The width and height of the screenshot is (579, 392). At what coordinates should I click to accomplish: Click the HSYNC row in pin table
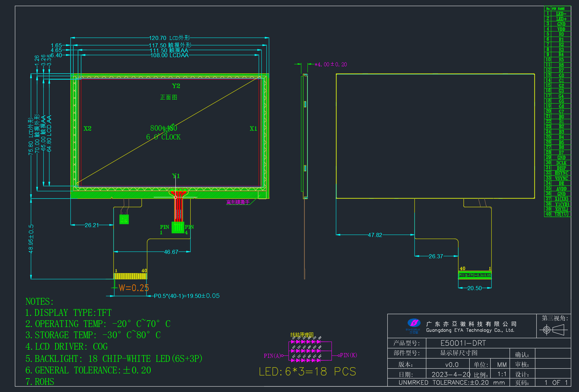point(558,173)
